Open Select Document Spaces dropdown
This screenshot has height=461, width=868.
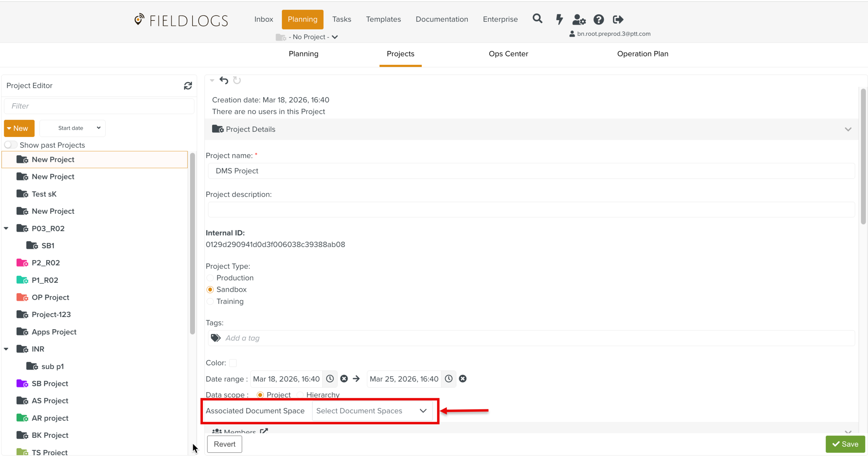click(372, 411)
